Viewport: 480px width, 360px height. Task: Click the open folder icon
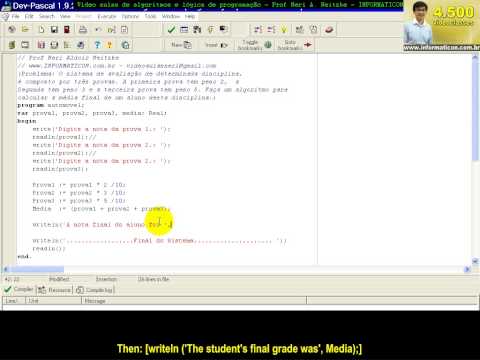pos(25,30)
